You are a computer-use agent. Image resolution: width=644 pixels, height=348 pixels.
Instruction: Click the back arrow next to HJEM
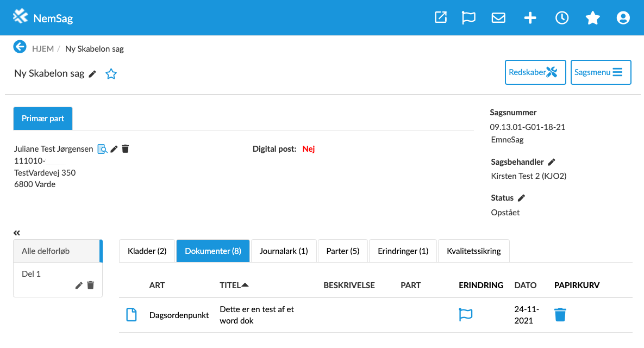20,47
